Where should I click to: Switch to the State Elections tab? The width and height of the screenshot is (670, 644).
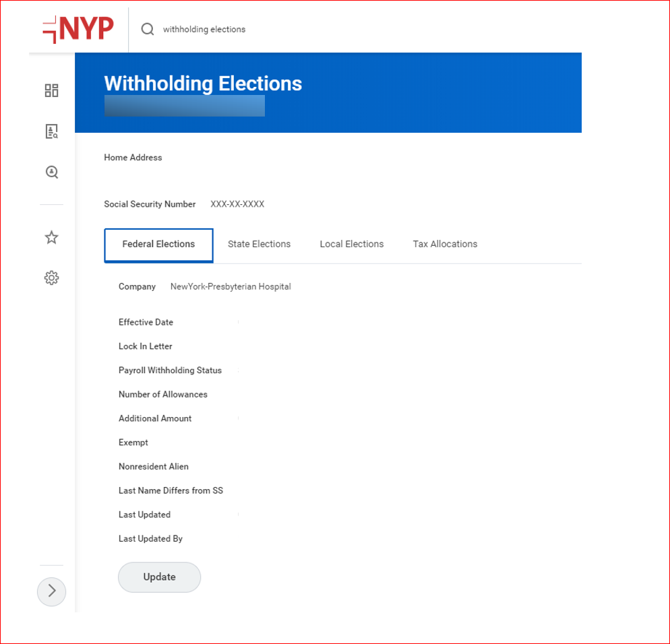click(259, 245)
